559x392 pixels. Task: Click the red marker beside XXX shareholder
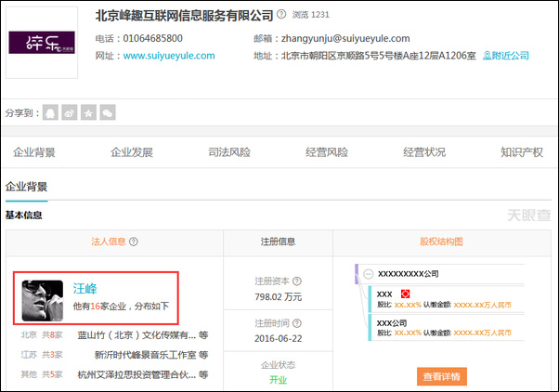click(x=405, y=294)
